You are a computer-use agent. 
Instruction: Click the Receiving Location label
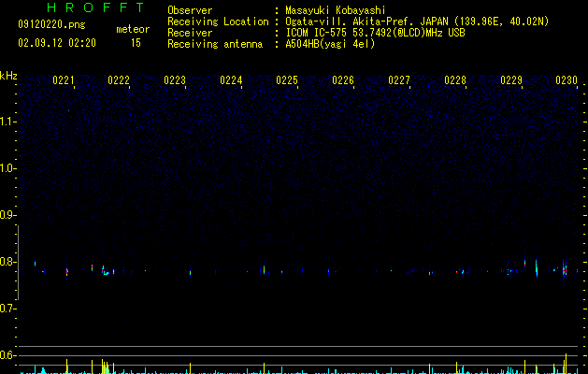point(218,22)
